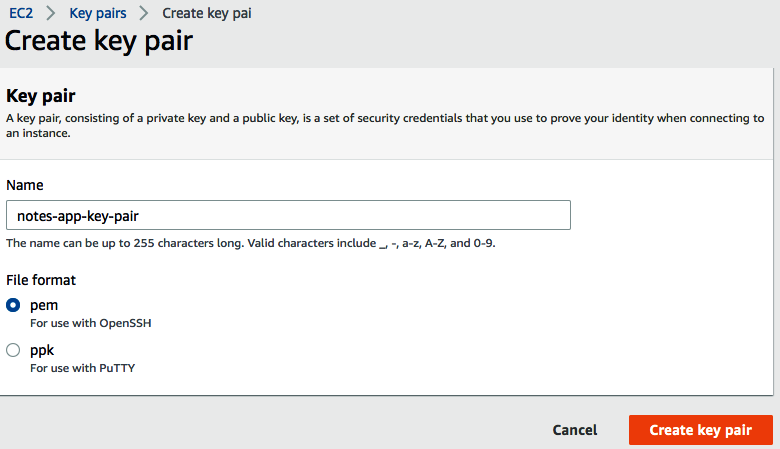Click the name length hint text

[250, 243]
